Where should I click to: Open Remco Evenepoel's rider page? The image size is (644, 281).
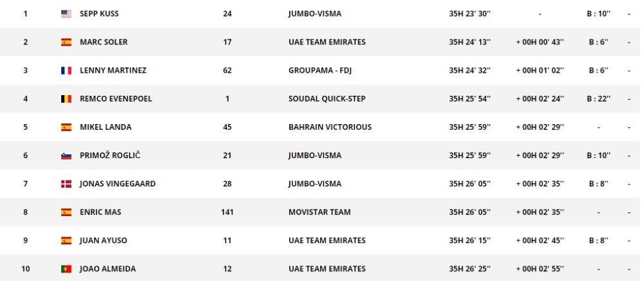tap(116, 99)
